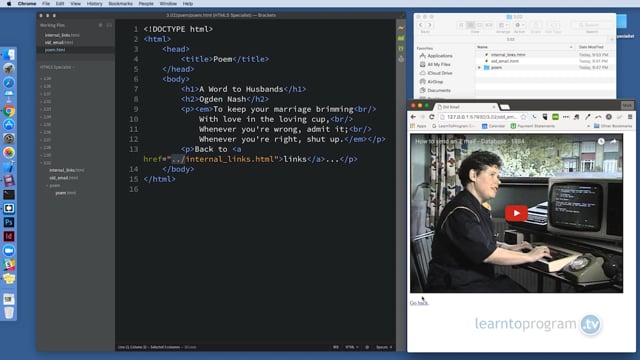Open Working Files gear settings
This screenshot has width=640, height=360.
pyautogui.click(x=100, y=25)
